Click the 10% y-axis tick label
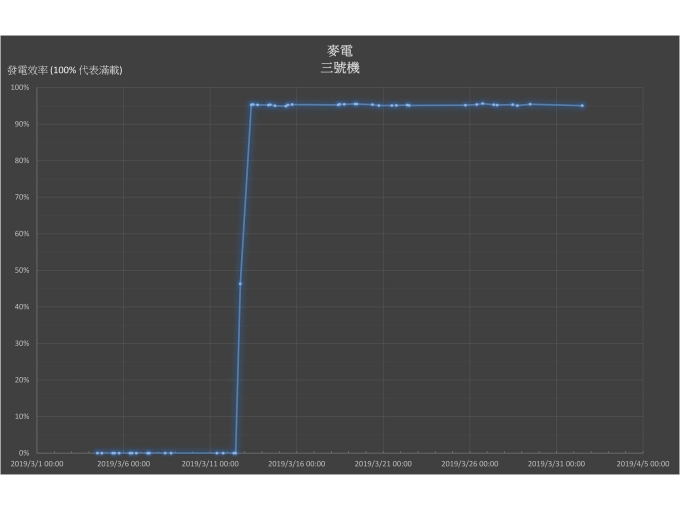This screenshot has width=680, height=510. tap(22, 416)
